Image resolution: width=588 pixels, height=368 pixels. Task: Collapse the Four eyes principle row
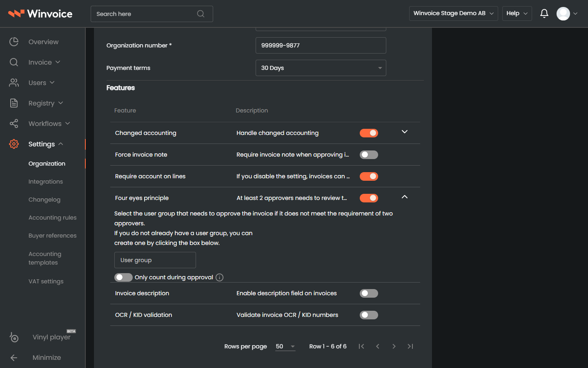[x=405, y=197]
